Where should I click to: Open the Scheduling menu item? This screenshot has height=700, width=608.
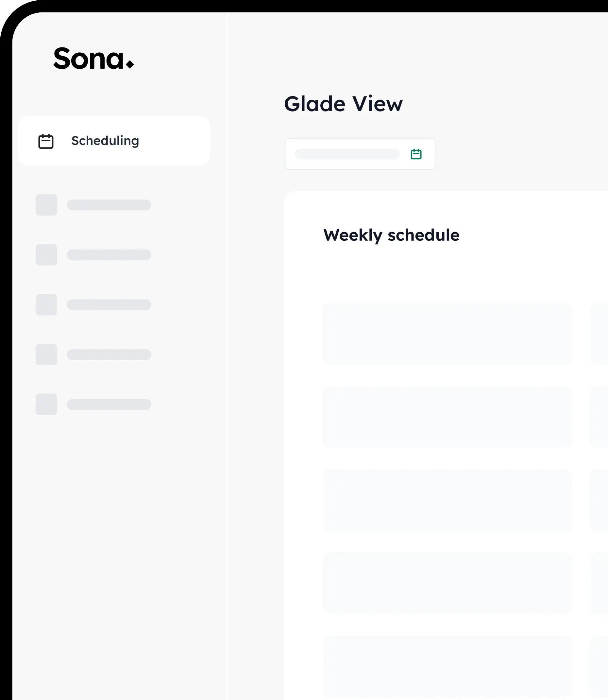tap(105, 141)
